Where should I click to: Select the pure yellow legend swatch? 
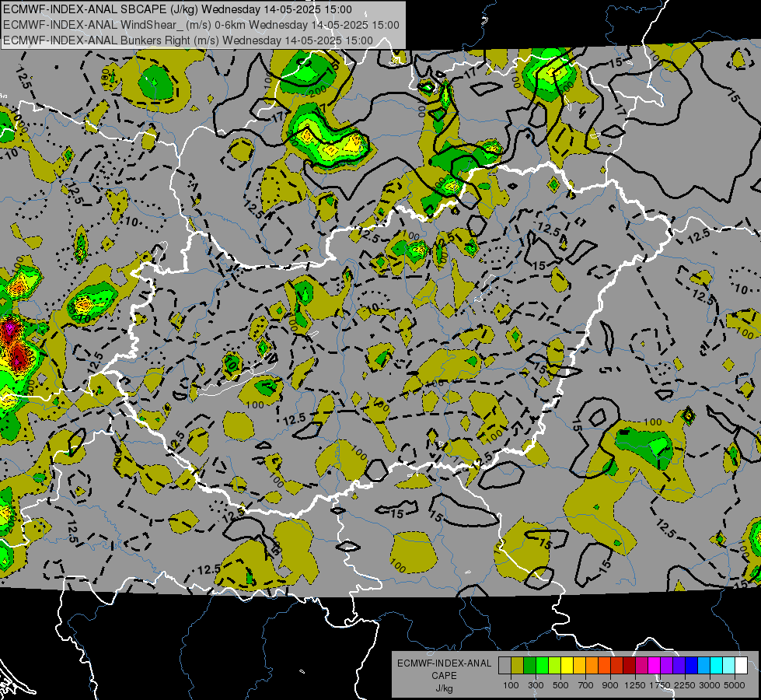point(567,666)
